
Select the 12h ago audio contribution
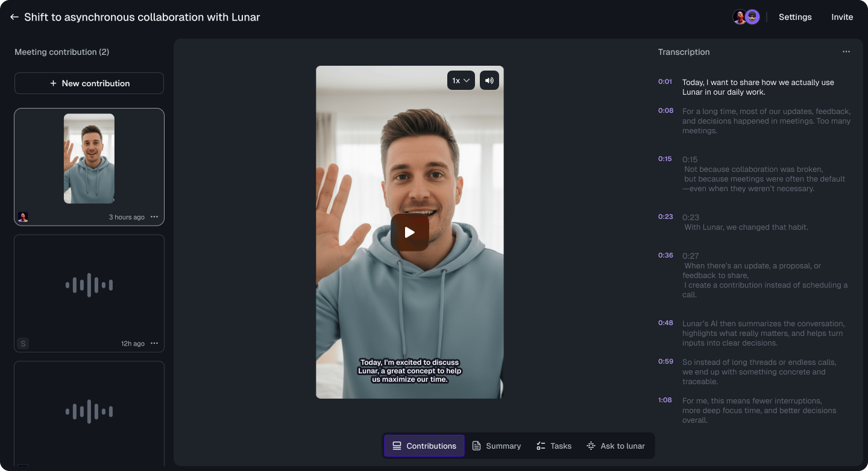[x=89, y=285]
